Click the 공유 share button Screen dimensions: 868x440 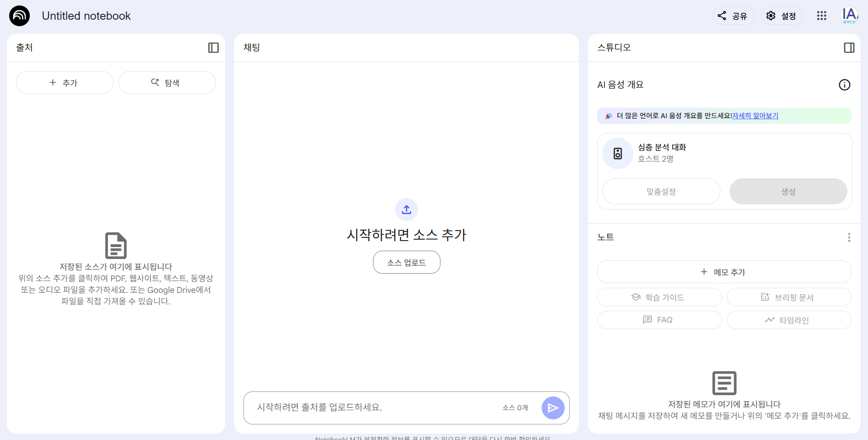(x=733, y=16)
